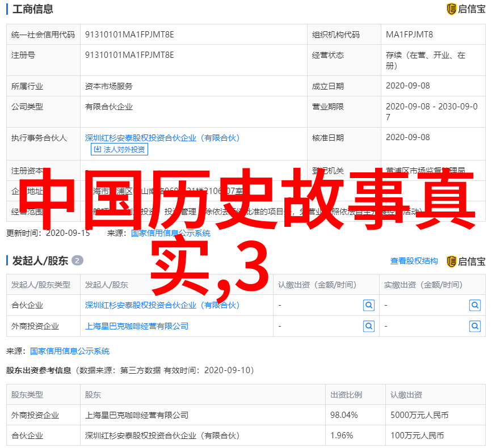Open 上海星巴克咖啡经营有限公司 link in 发起人/股东 table

click(x=137, y=326)
